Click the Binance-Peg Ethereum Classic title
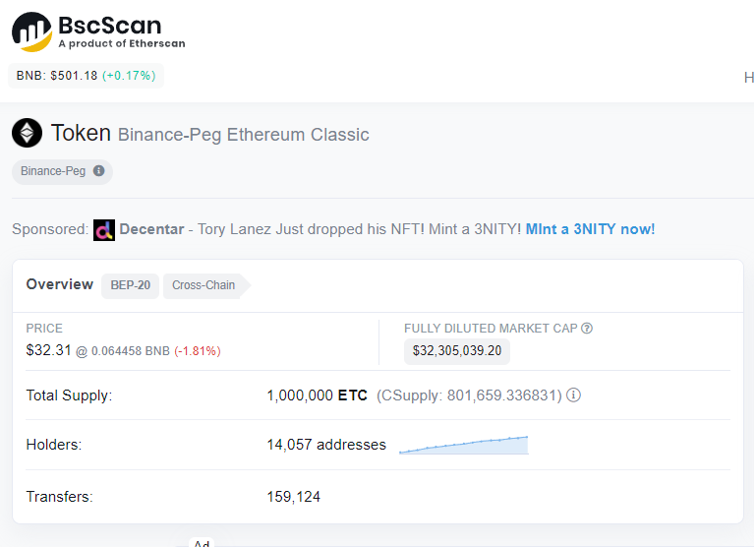 [x=244, y=135]
